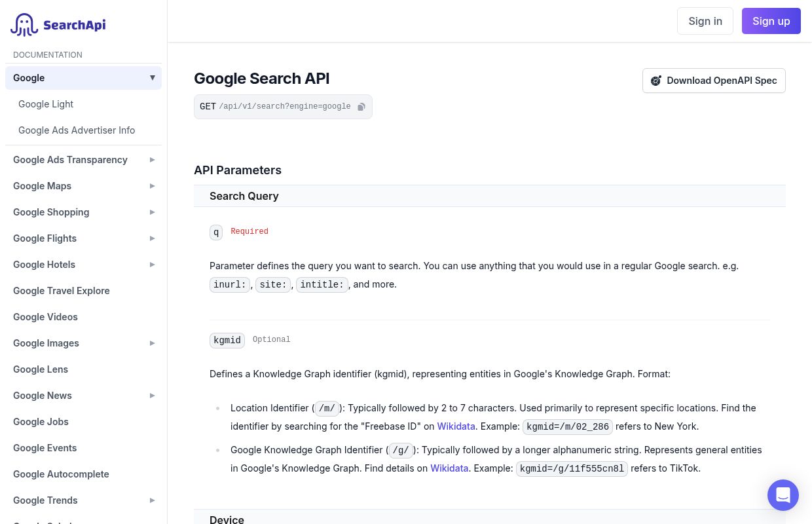The height and width of the screenshot is (524, 812).
Task: Open Google Ads Transparency documentation
Action: pyautogui.click(x=70, y=160)
